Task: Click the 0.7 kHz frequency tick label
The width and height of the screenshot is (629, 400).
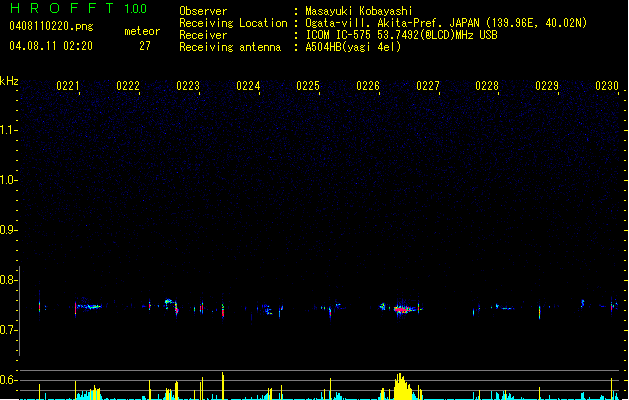Action: (x=8, y=330)
